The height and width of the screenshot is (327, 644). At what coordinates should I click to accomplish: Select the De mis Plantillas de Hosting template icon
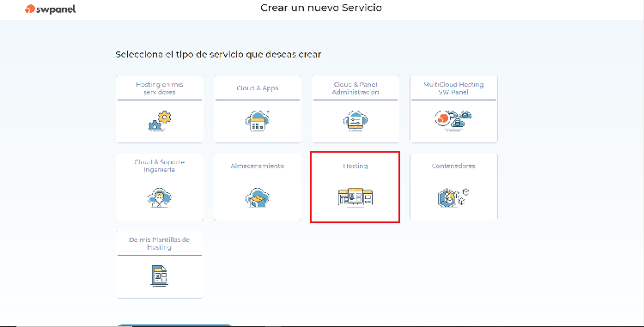[160, 276]
